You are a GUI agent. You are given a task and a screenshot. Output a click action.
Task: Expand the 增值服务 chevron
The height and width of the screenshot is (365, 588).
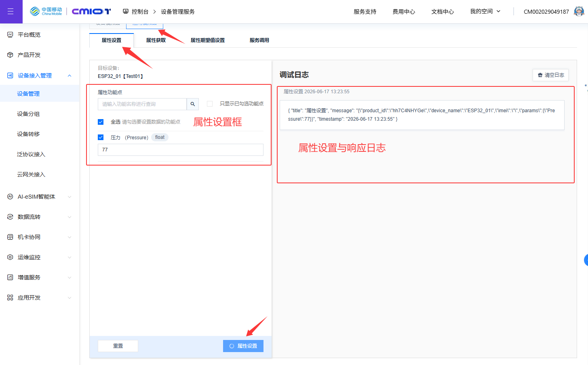70,277
